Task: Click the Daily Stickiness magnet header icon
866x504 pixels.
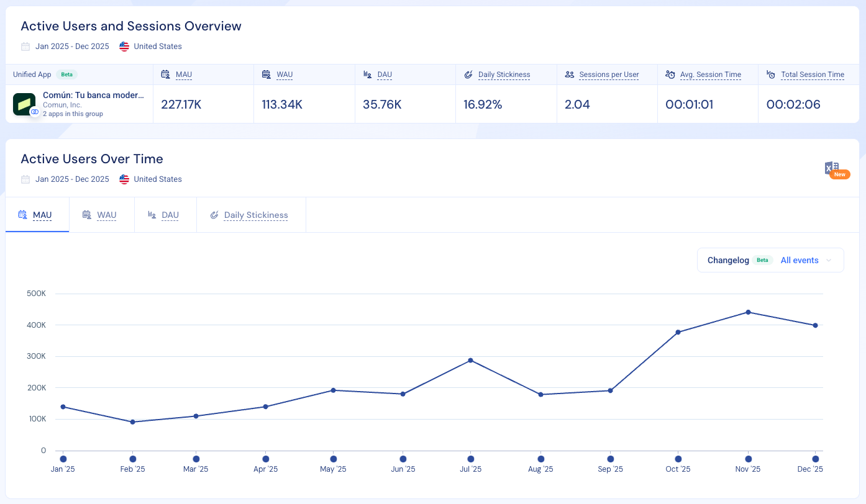Action: (468, 74)
